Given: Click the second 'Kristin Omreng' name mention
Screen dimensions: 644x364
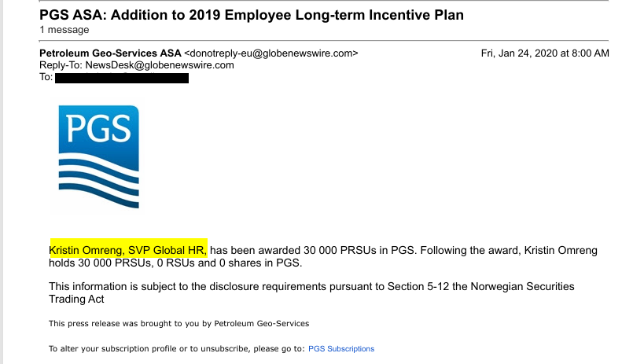Looking at the screenshot, I should [561, 250].
